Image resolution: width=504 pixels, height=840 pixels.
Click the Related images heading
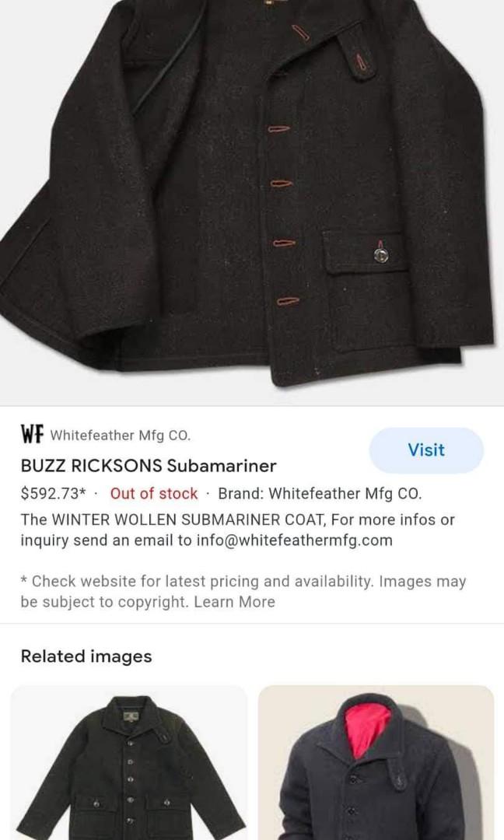point(86,656)
